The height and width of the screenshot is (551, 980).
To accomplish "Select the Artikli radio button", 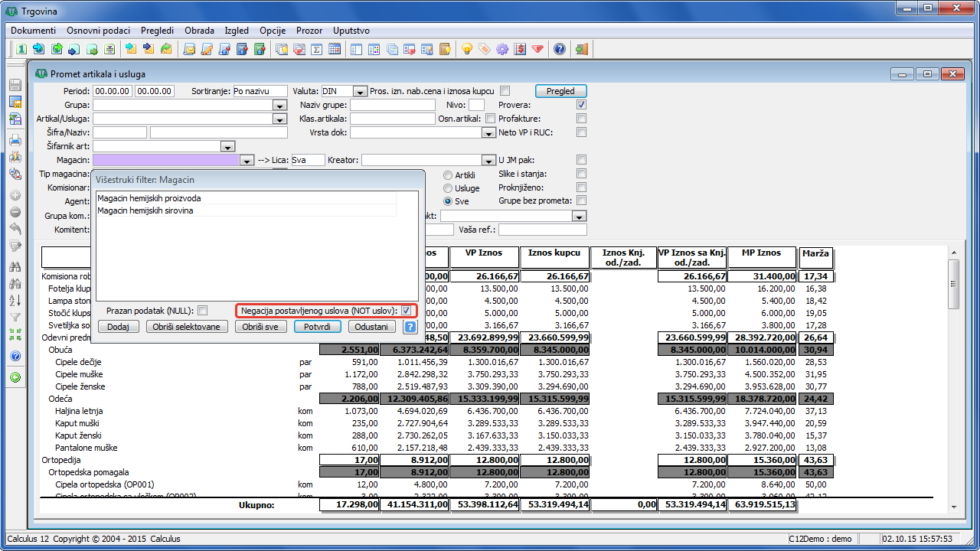I will click(447, 175).
